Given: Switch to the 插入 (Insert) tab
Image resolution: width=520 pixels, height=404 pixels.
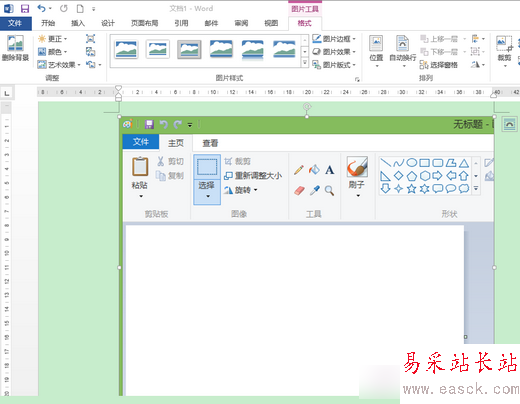Looking at the screenshot, I should tap(78, 23).
